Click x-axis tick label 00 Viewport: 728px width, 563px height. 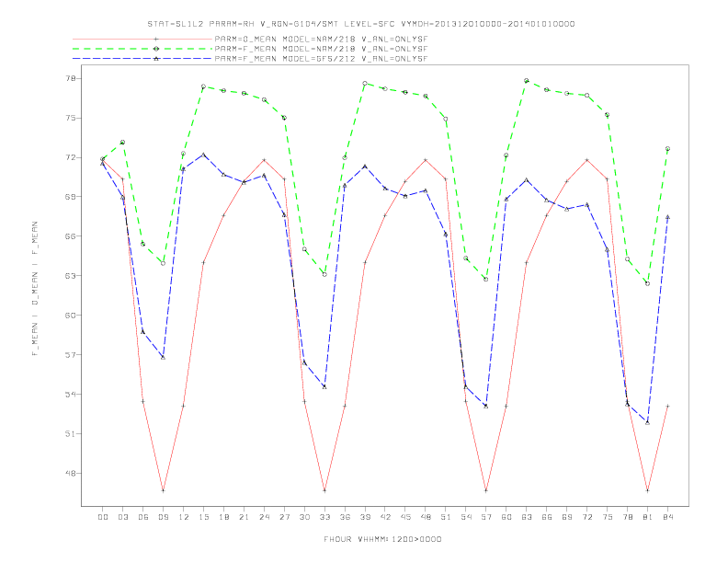[103, 517]
